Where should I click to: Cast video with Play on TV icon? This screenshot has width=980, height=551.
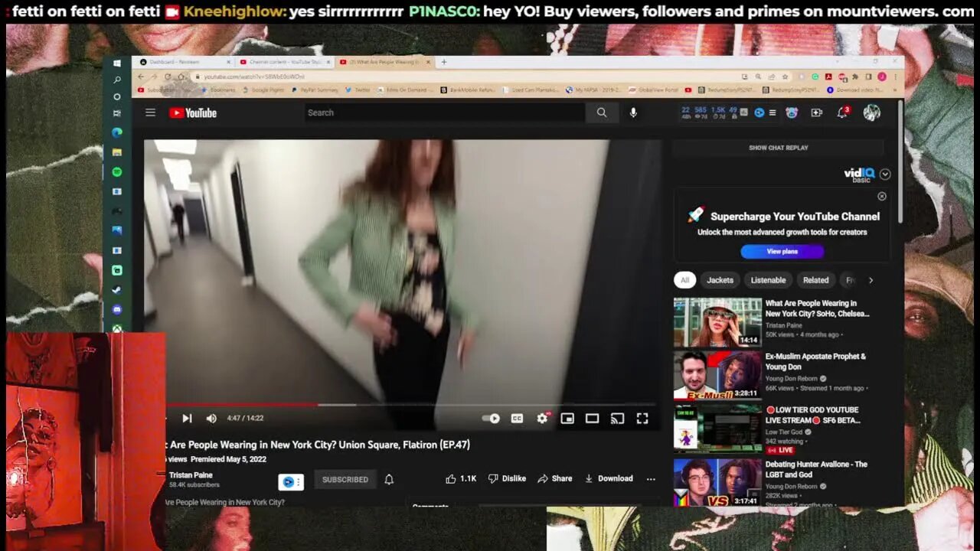coord(617,418)
